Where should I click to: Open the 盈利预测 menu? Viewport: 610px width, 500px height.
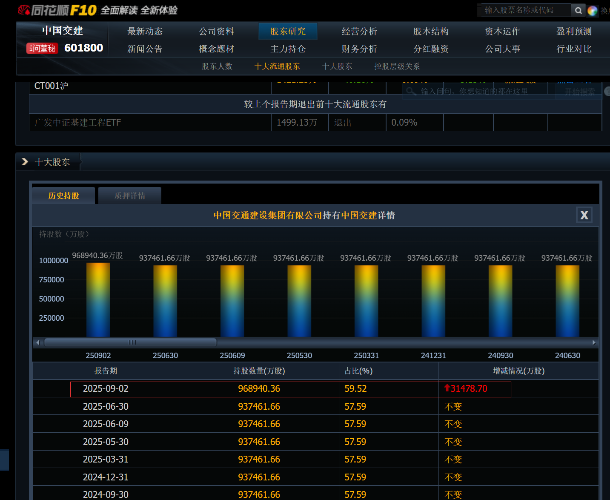pyautogui.click(x=574, y=32)
